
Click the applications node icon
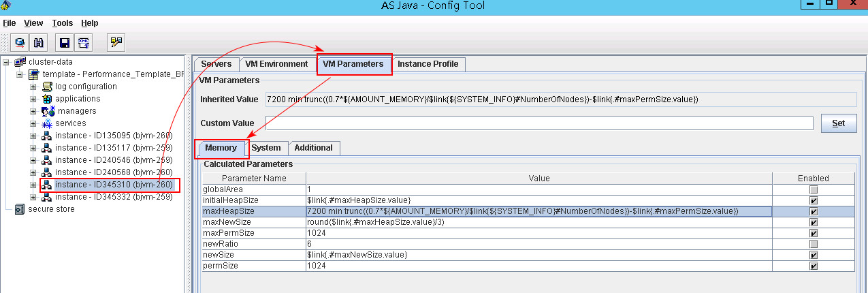[47, 99]
